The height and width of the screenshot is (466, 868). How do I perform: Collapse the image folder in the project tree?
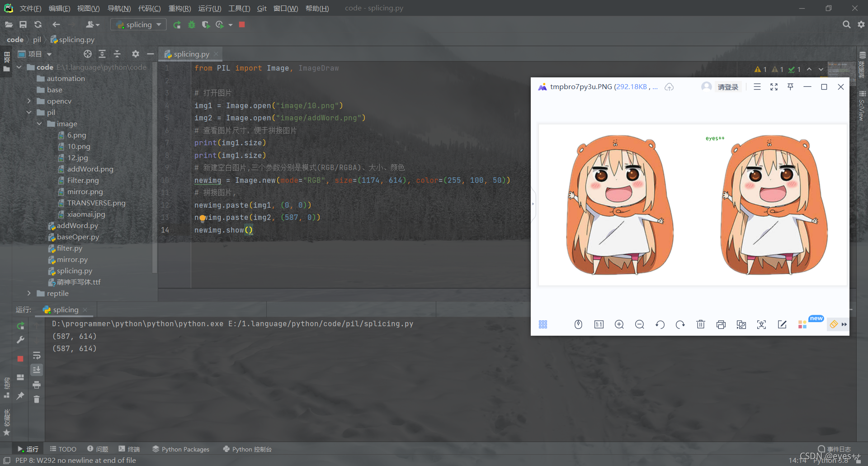tap(39, 124)
